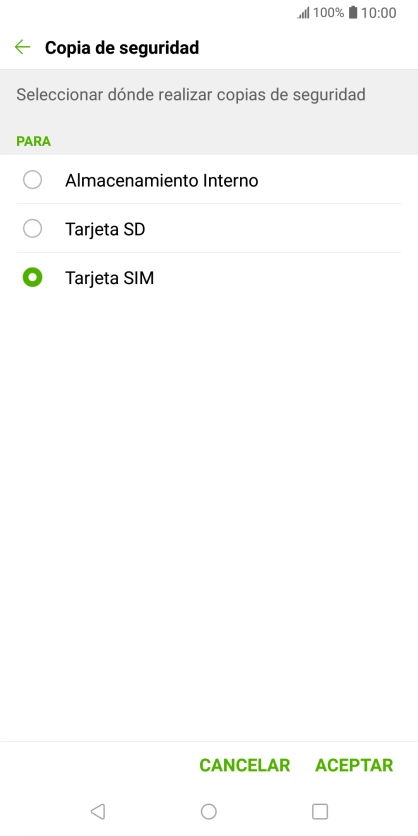Tap the battery status icon

tap(353, 13)
